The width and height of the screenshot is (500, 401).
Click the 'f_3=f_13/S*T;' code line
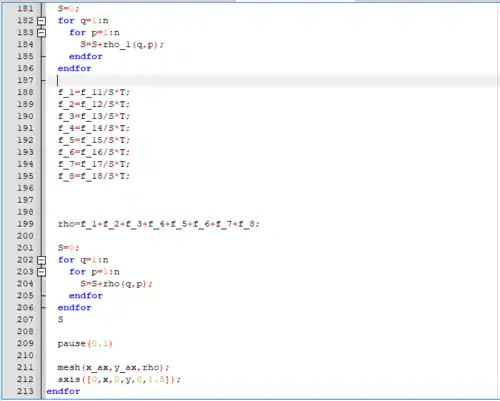(x=94, y=116)
